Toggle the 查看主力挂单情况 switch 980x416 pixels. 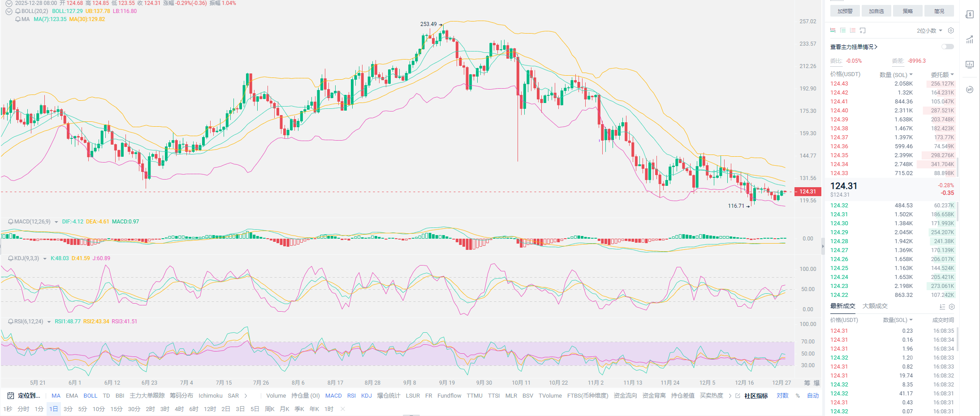pos(947,47)
